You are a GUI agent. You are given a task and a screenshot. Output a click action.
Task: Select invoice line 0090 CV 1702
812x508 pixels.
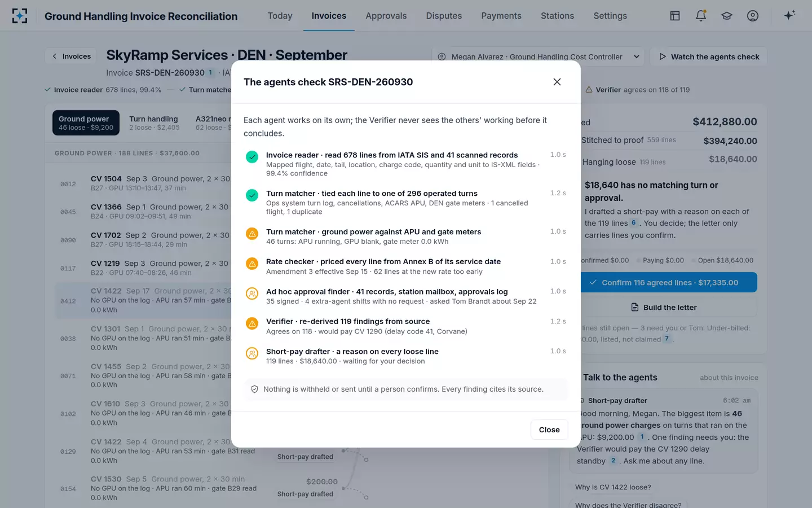point(143,240)
